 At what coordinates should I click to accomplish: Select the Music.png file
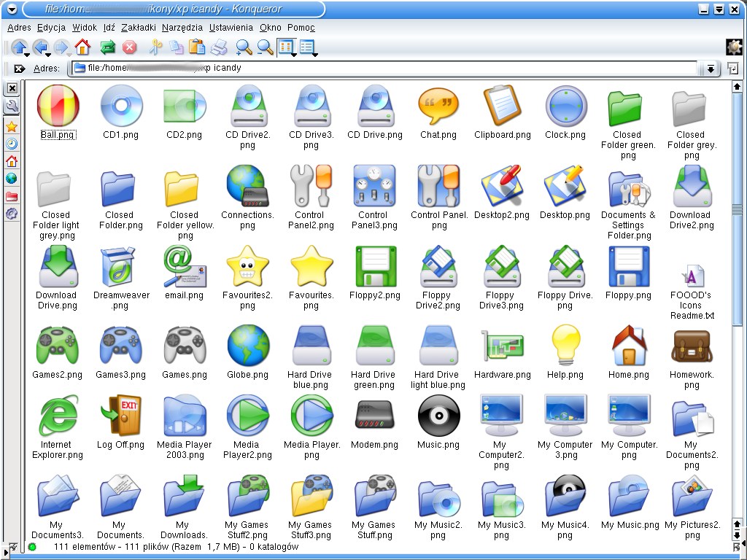pos(438,421)
